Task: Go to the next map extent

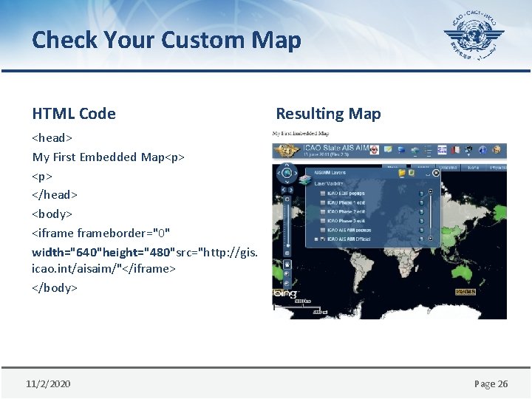Action: (x=290, y=190)
